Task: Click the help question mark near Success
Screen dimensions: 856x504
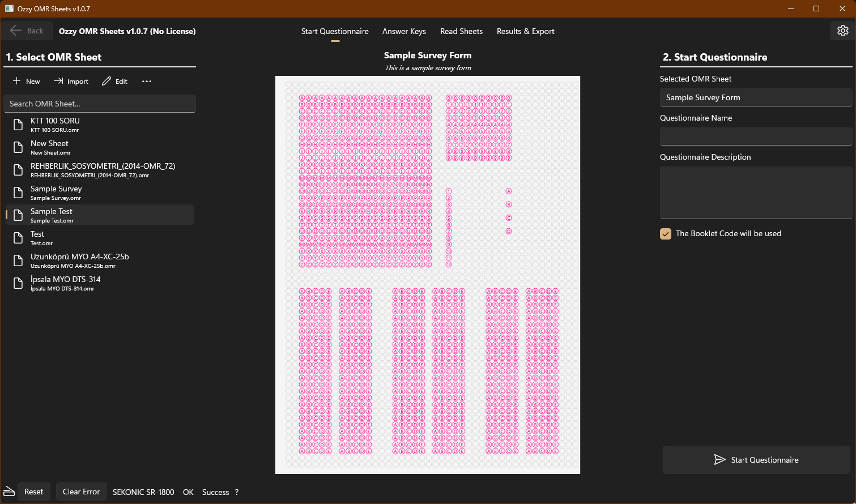Action: 236,492
